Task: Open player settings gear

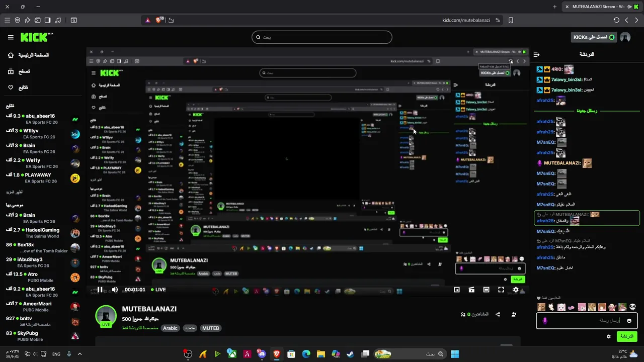Action: [516, 290]
